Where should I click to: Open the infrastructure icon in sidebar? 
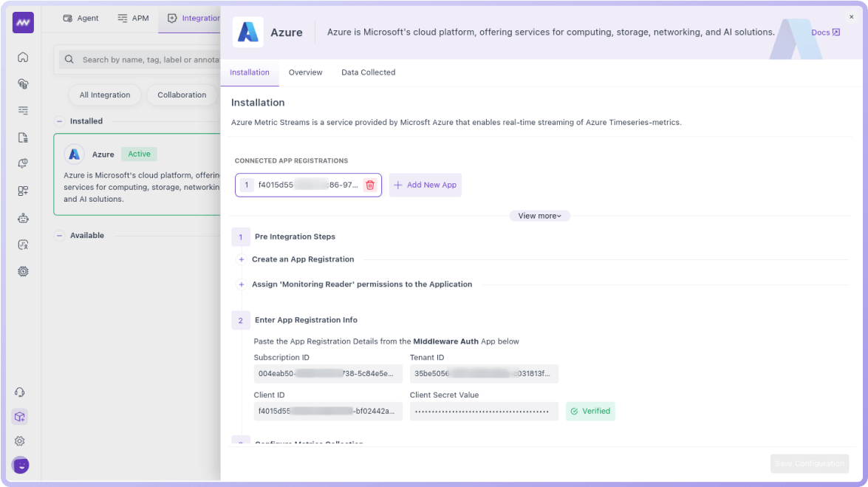click(x=23, y=84)
